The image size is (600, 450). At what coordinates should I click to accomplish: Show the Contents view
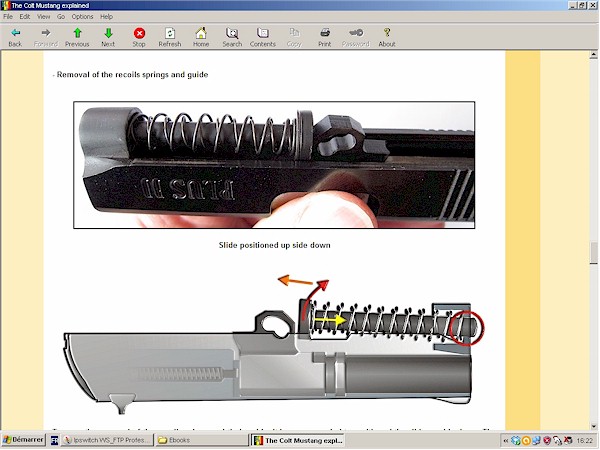(262, 37)
